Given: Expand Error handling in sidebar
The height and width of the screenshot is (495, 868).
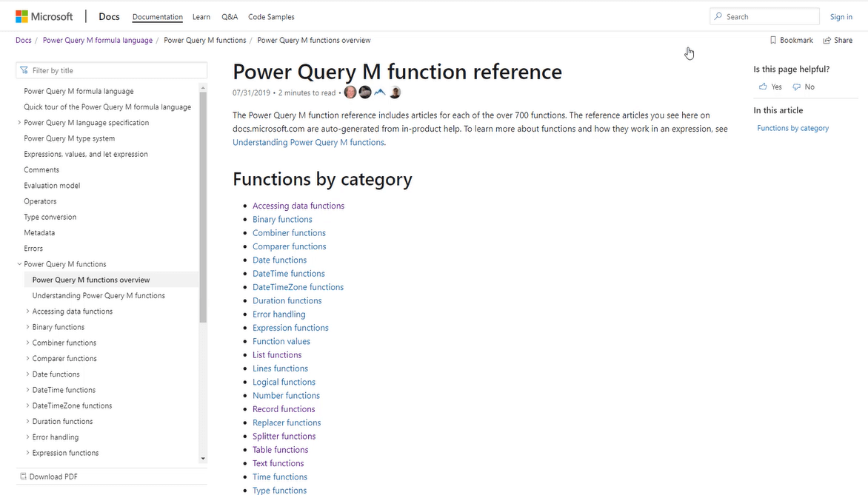Looking at the screenshot, I should 27,437.
